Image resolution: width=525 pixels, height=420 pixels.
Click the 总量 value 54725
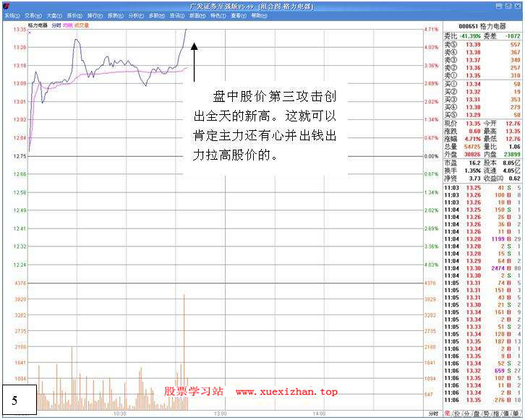pos(472,147)
